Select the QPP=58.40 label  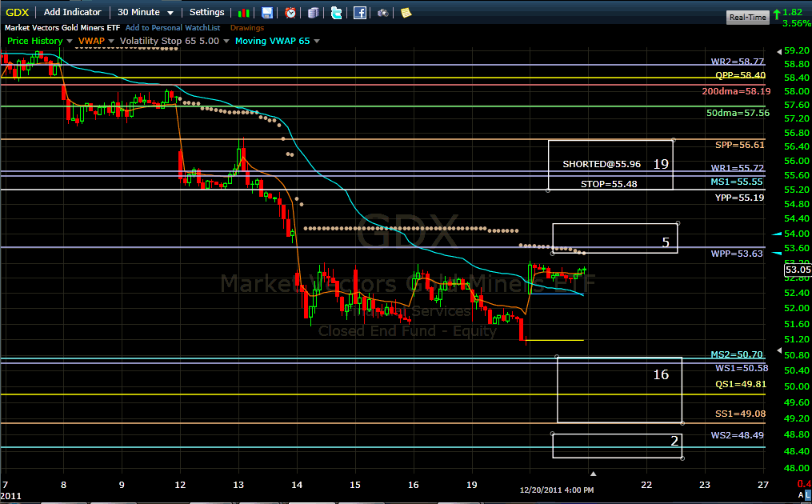click(x=740, y=75)
